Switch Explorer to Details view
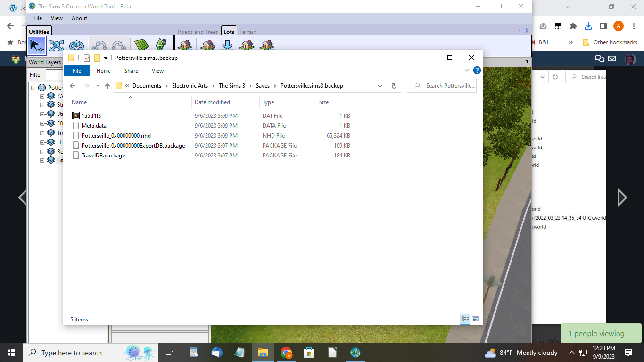Viewport: 644px width, 362px height. [x=465, y=319]
